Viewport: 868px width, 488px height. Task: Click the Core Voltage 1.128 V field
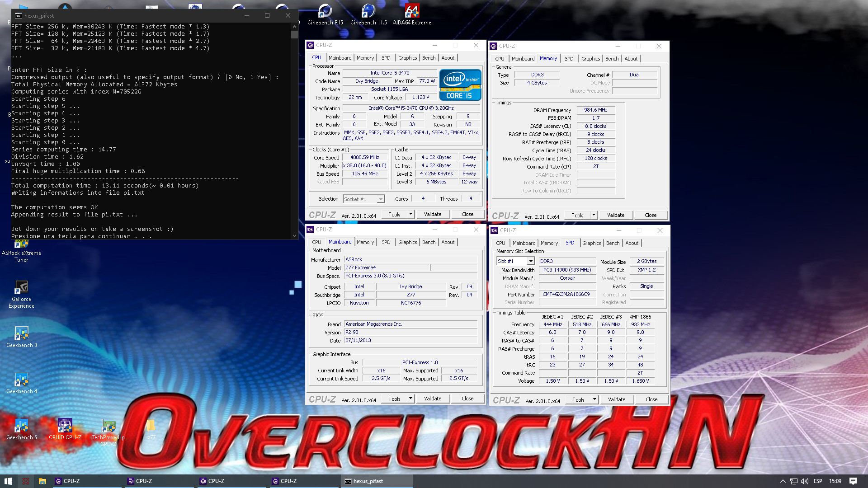point(420,97)
